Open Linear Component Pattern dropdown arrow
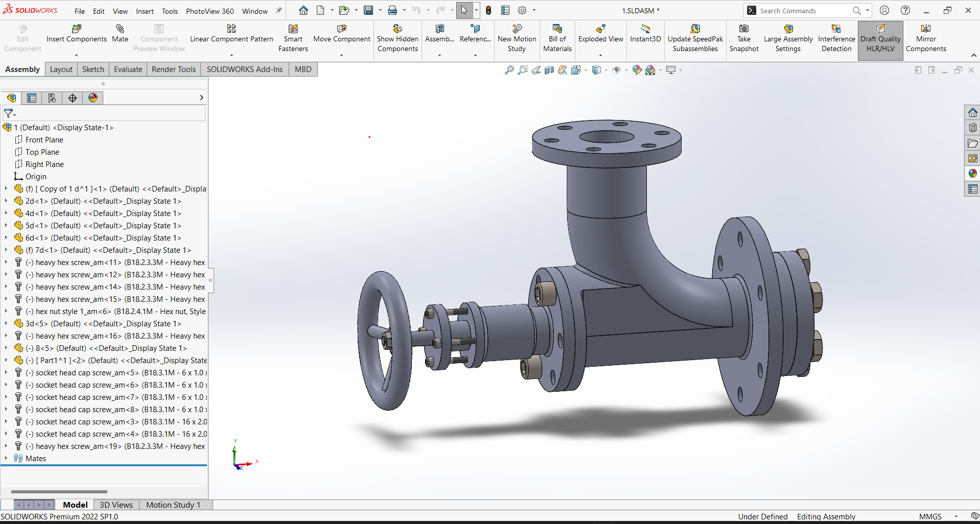The width and height of the screenshot is (980, 524). [231, 55]
